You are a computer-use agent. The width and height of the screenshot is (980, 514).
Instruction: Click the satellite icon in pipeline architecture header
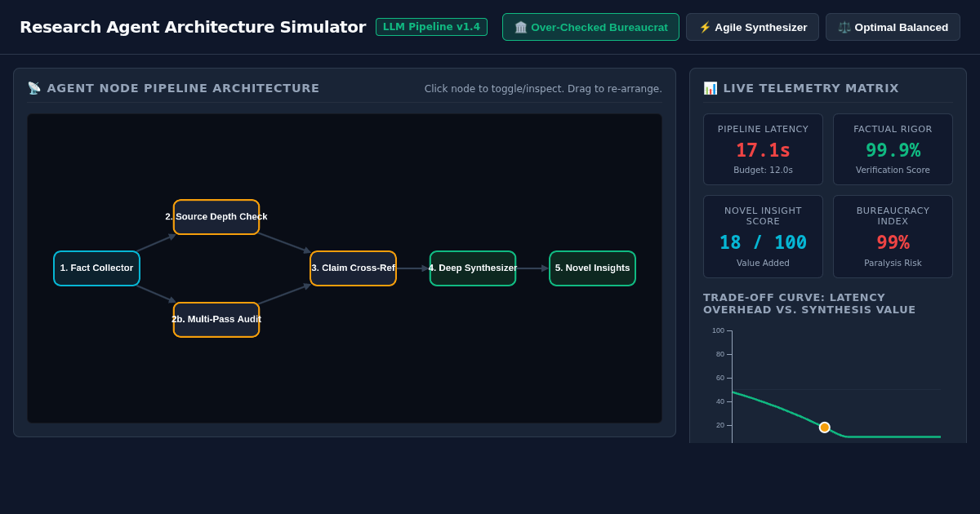pos(34,88)
